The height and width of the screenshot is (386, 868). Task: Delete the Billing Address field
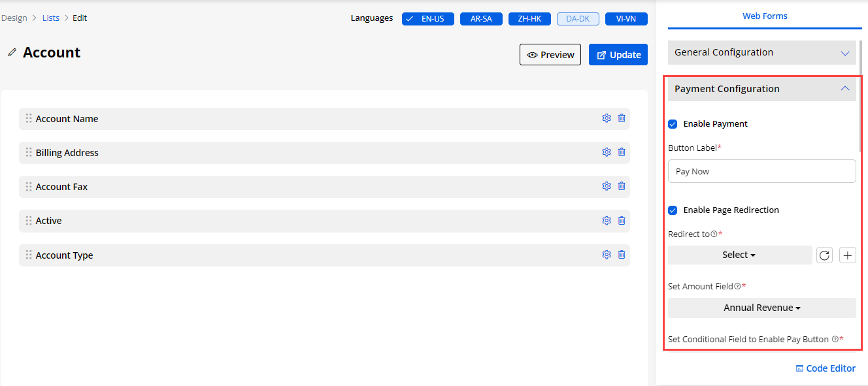click(622, 152)
